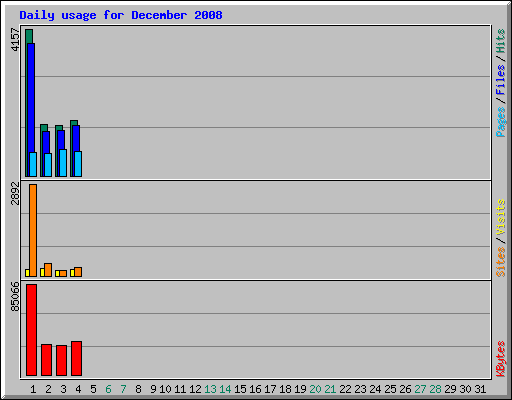The height and width of the screenshot is (400, 512).
Task: Click the blue Files legend label
Action: click(x=500, y=79)
